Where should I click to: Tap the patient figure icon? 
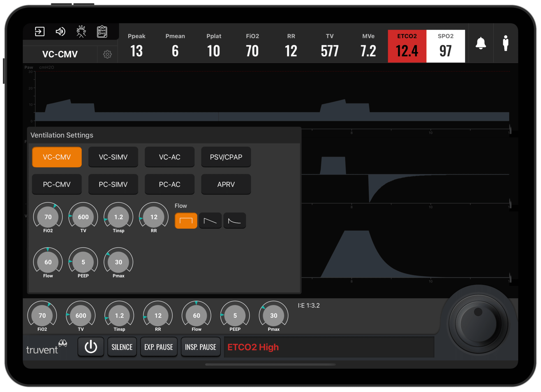[x=506, y=43]
